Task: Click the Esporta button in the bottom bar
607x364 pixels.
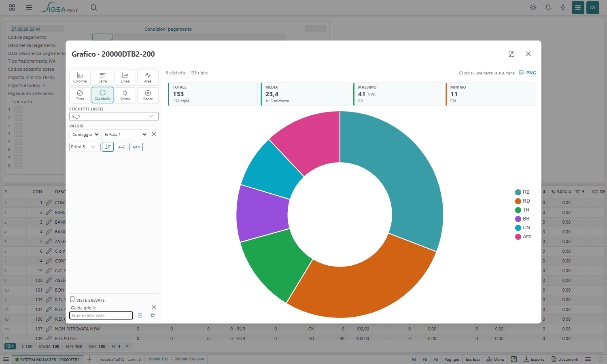Action: click(534, 359)
